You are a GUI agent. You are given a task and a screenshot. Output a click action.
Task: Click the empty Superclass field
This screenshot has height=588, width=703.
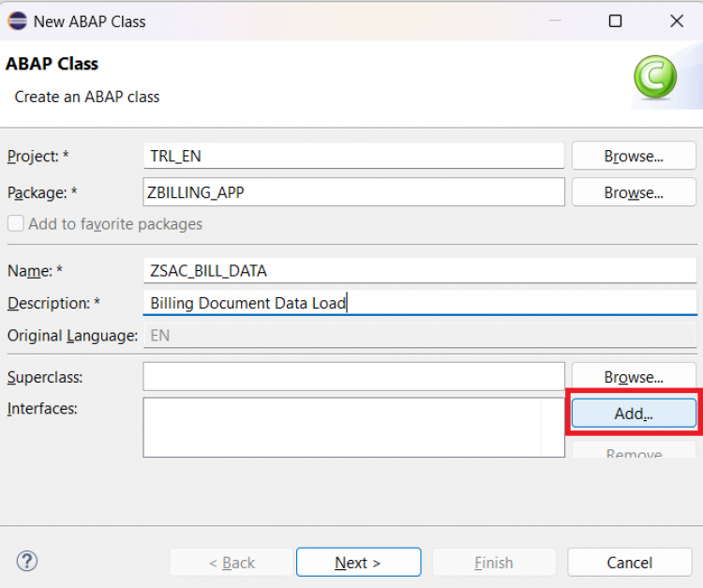point(353,377)
